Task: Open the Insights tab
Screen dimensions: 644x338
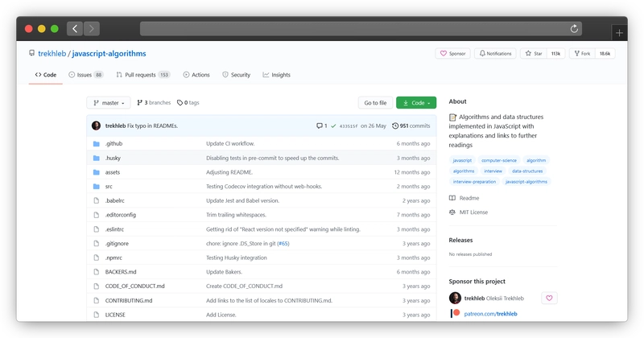Action: coord(276,75)
